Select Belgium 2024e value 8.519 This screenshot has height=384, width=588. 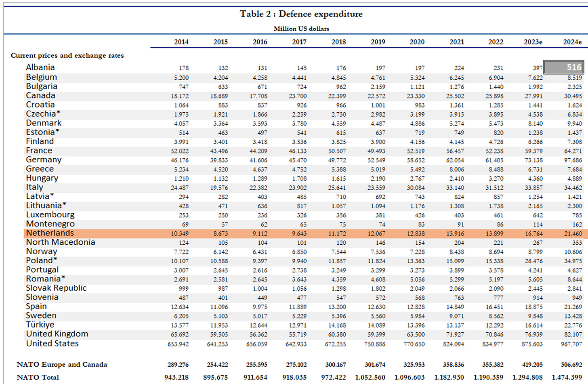tap(575, 78)
